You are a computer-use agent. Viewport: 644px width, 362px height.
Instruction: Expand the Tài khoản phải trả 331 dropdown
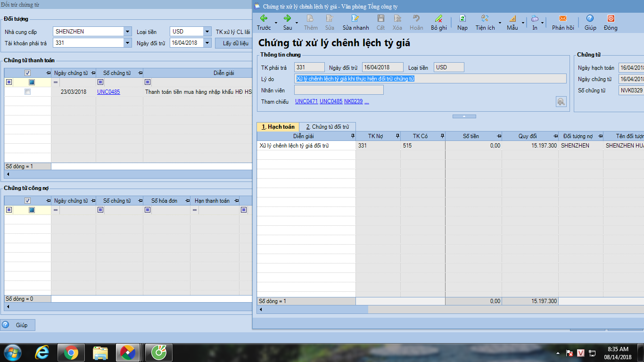tap(127, 43)
